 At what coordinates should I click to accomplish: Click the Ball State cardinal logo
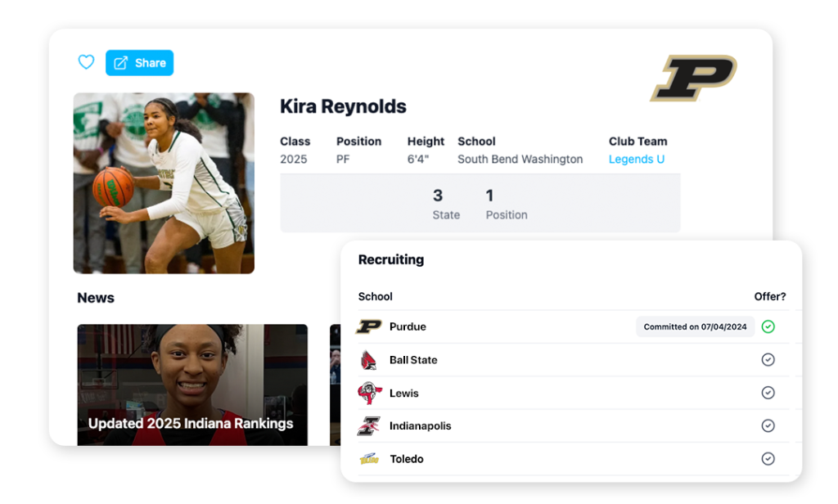[x=369, y=360]
